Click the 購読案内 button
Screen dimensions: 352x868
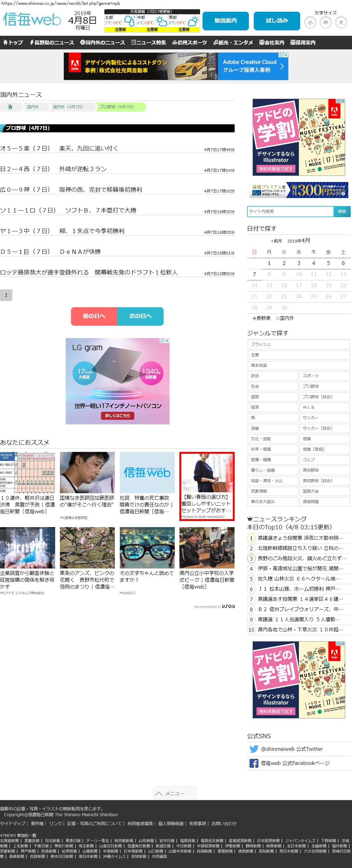pyautogui.click(x=226, y=21)
